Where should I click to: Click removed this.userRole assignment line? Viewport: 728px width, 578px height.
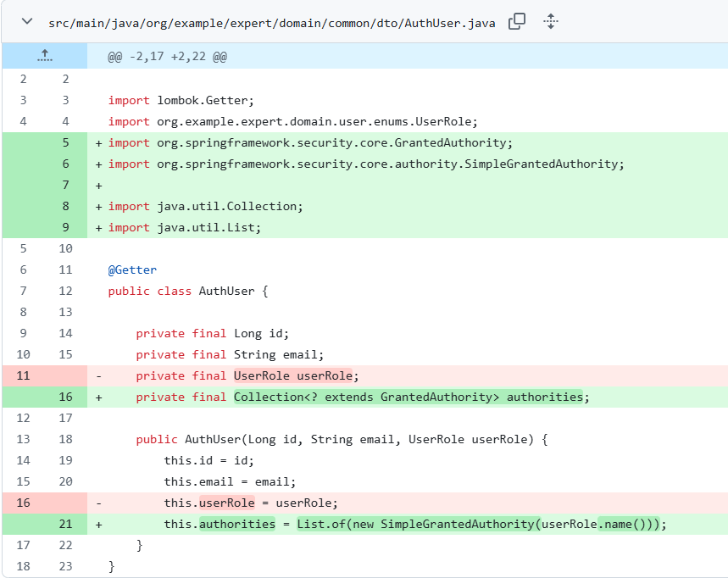(x=251, y=503)
